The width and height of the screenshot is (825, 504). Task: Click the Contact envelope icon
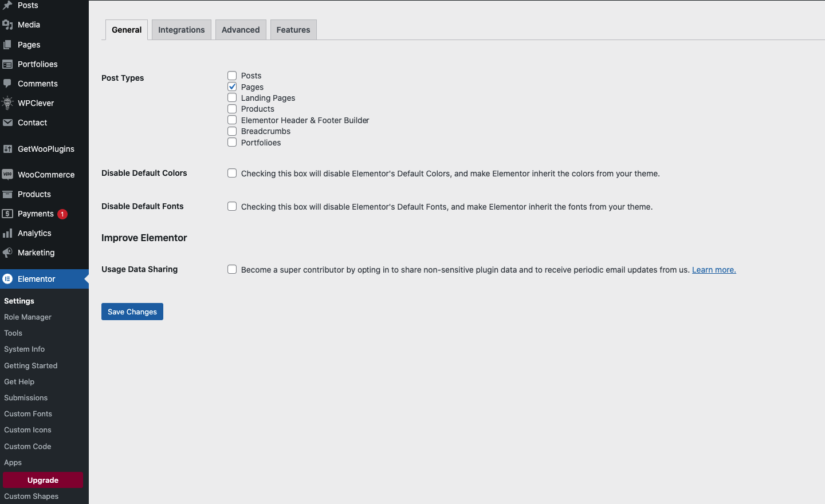coord(7,123)
